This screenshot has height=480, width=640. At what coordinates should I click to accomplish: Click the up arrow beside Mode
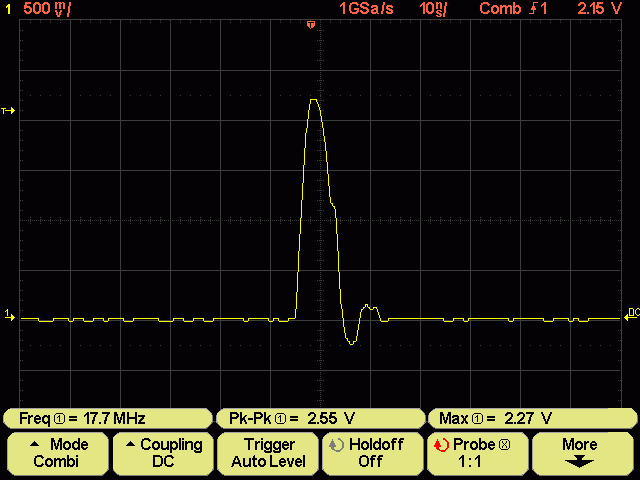pos(35,444)
